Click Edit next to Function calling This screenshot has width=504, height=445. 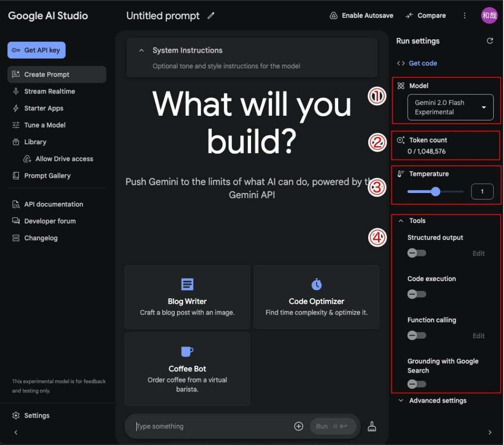pyautogui.click(x=478, y=336)
